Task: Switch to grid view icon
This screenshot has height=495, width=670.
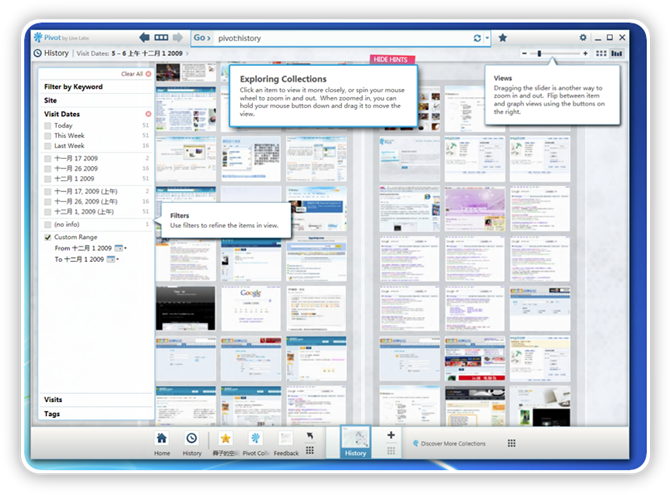Action: coord(601,53)
